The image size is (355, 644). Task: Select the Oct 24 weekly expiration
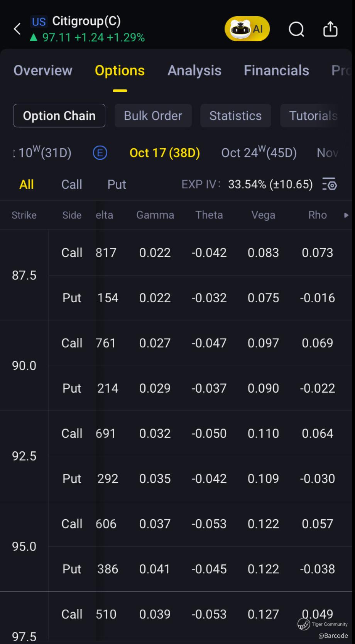tap(259, 153)
